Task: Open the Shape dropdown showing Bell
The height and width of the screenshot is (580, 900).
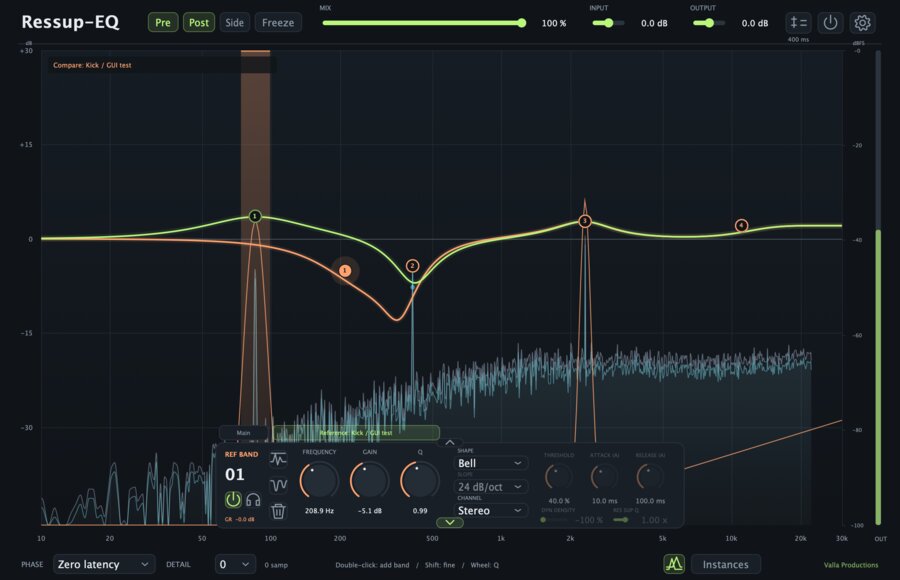Action: [x=490, y=463]
